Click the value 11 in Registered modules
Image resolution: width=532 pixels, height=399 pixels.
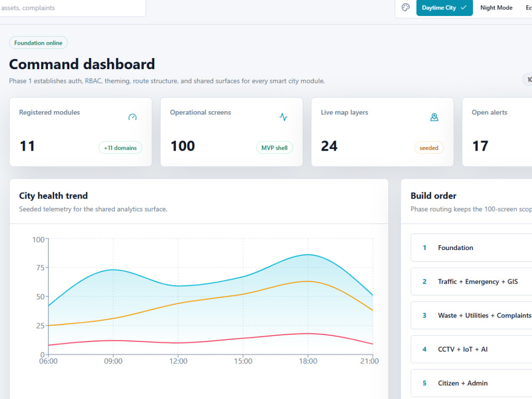(27, 146)
